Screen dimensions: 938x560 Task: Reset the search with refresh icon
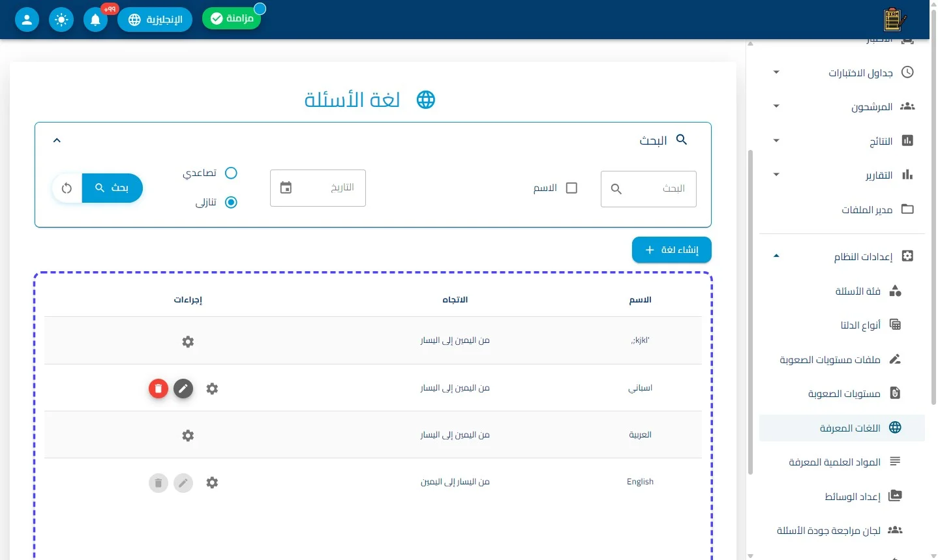(67, 188)
